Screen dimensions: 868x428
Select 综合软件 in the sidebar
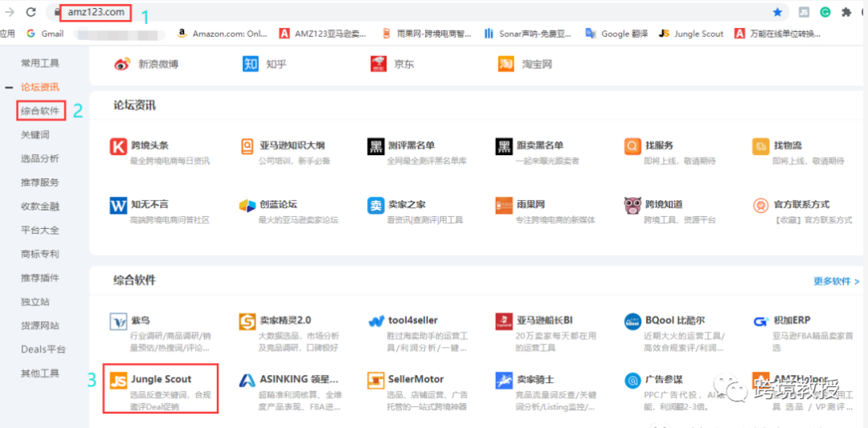[x=40, y=111]
